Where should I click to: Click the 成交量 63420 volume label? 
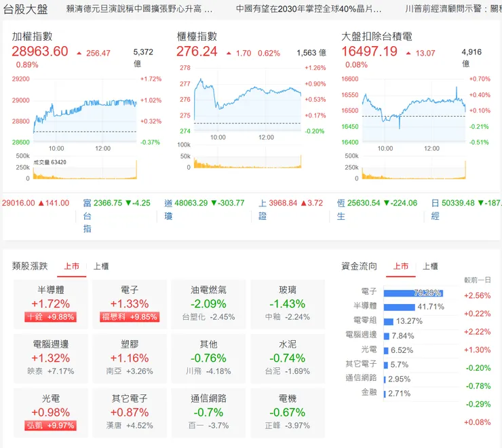(50, 162)
